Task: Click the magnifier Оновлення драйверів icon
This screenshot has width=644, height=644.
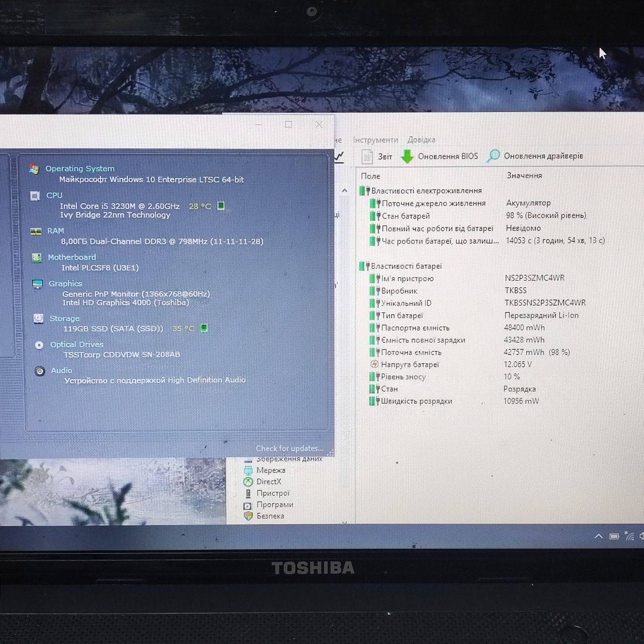Action: point(493,156)
